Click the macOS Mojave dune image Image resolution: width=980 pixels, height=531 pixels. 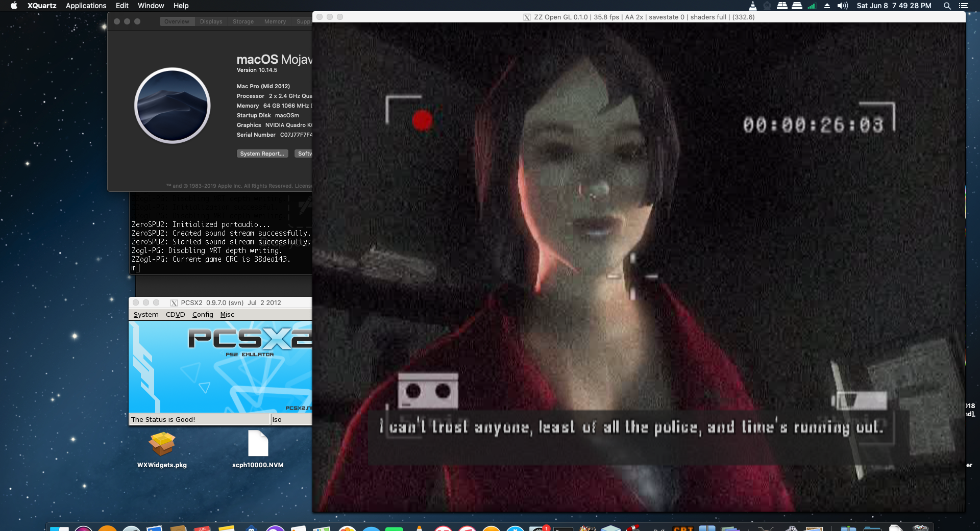(x=173, y=106)
